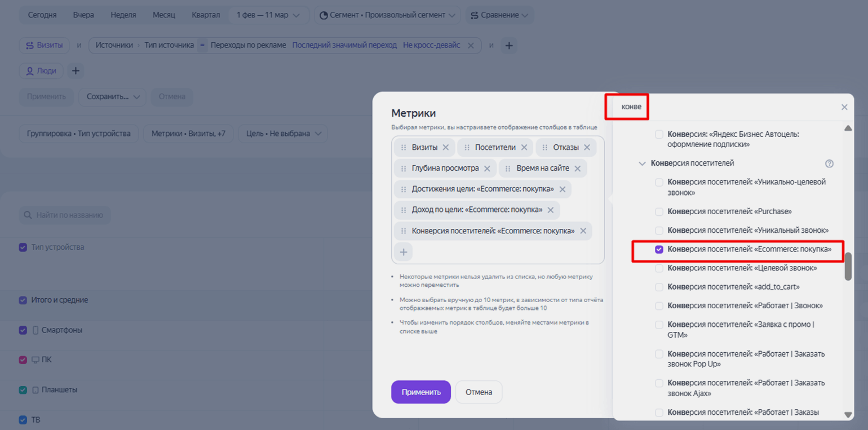Delete Глубина просмотра from the metrics list
Screen dimensions: 868x430
click(487, 169)
